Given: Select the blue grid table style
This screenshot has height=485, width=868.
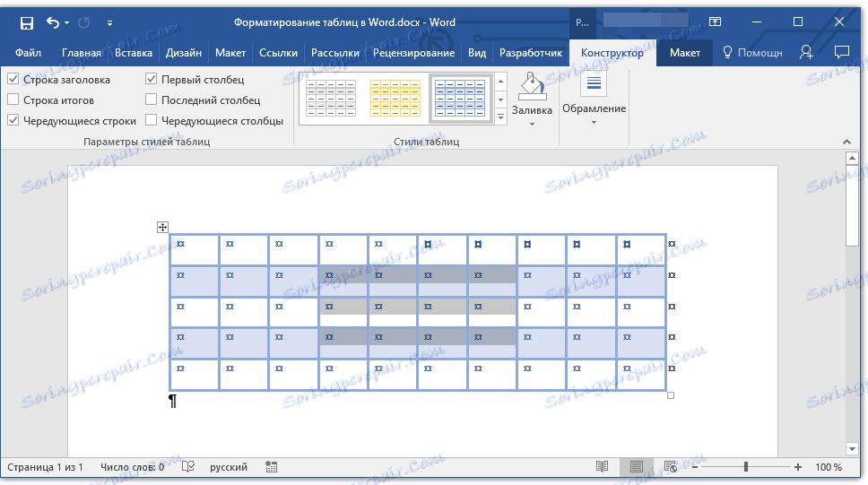Looking at the screenshot, I should (x=460, y=98).
